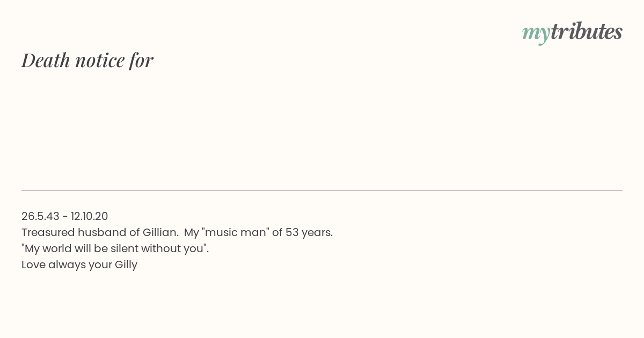Screen dimensions: 644x338
Task: Click the mytributes logo
Action: [572, 33]
